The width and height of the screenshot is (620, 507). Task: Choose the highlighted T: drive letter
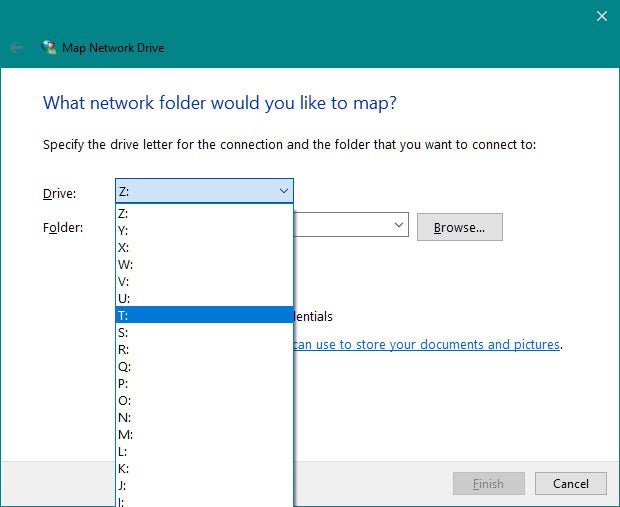(x=204, y=315)
